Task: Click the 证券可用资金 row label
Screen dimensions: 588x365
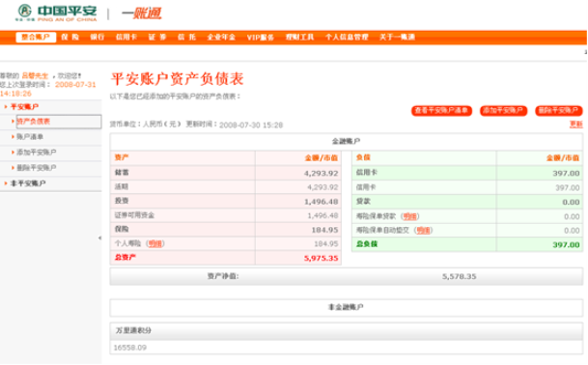Action: 134,215
